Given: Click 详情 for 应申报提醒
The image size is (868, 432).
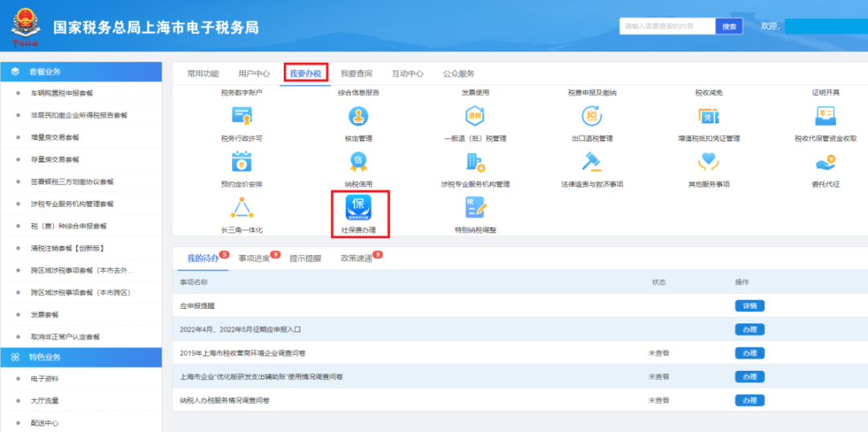Looking at the screenshot, I should (x=750, y=306).
